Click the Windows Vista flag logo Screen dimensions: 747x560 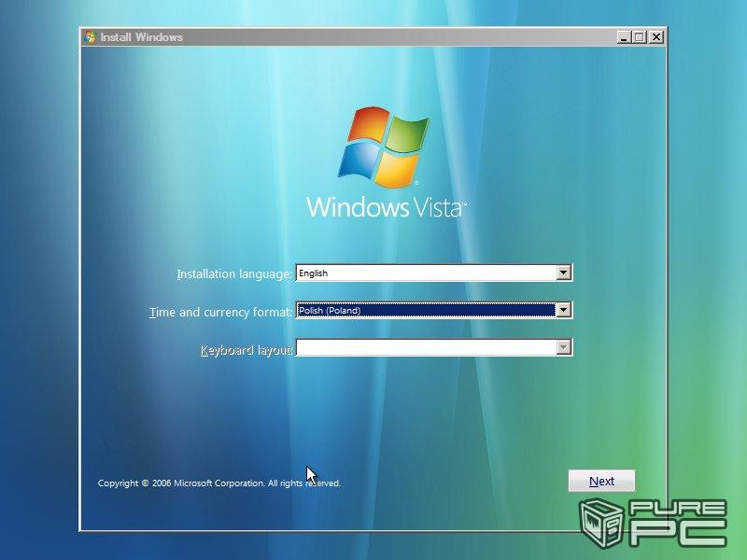tap(384, 147)
